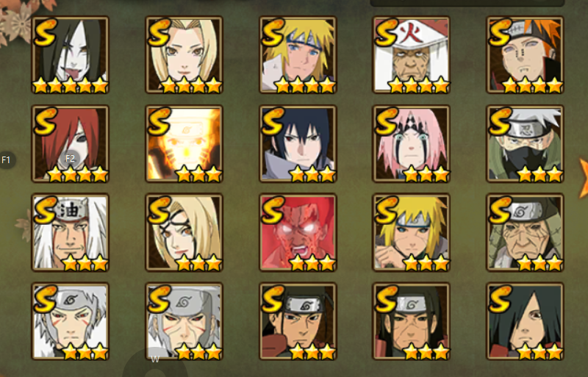Select the masked silver-haired Kakashi portrait

[525, 144]
